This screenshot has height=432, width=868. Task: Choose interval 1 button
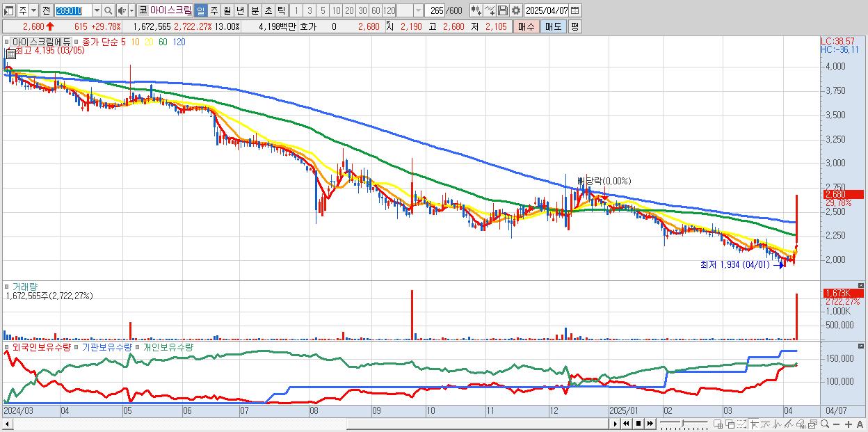296,10
